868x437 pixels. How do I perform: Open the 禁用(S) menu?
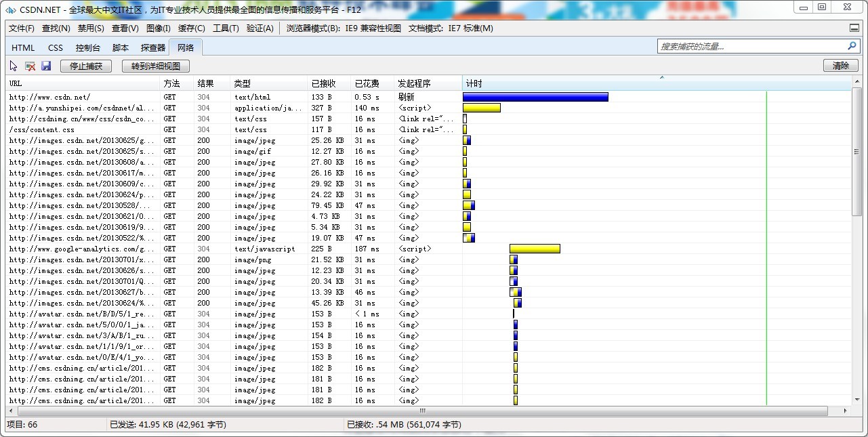(91, 28)
